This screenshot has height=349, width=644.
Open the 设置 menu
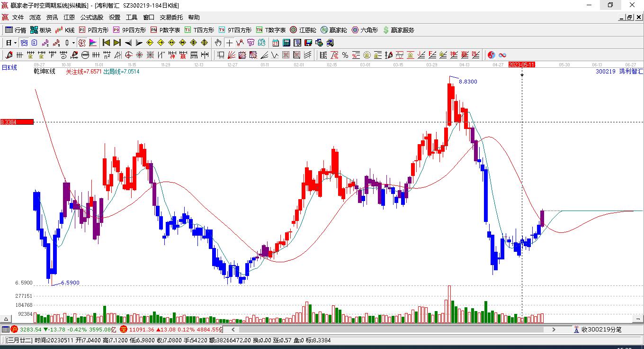point(115,17)
